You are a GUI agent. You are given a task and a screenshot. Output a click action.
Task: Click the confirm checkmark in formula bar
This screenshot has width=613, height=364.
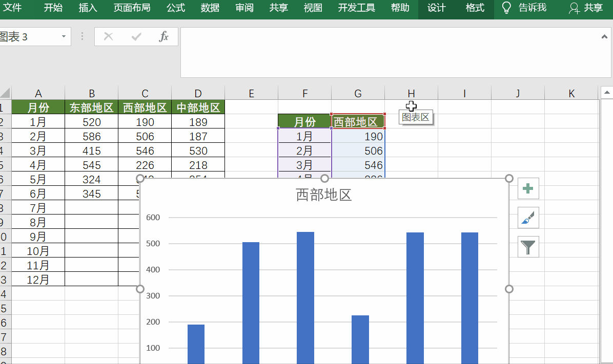(136, 36)
